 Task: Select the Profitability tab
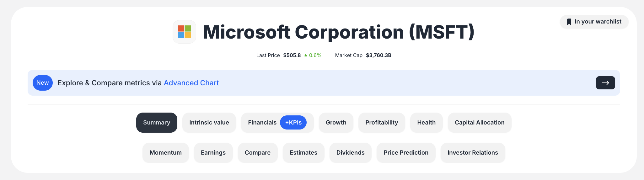click(382, 123)
